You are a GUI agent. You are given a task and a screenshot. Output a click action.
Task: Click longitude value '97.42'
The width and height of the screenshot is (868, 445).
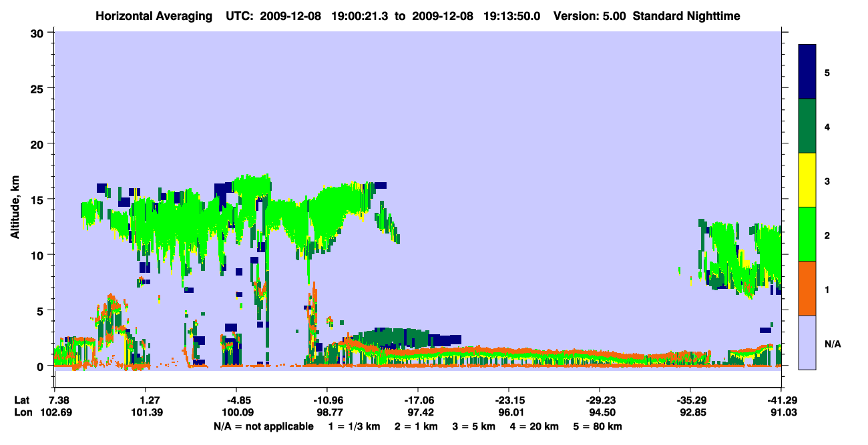click(x=420, y=412)
